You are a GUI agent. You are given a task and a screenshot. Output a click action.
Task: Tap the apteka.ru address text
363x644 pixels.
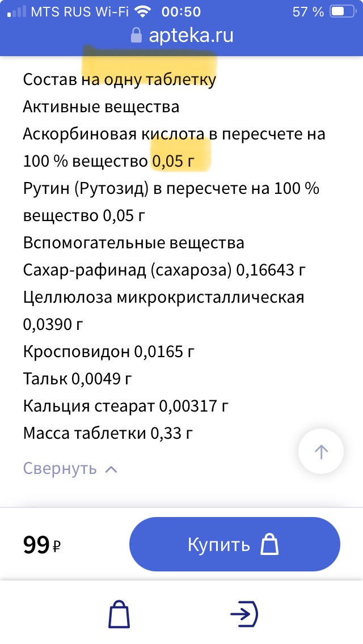(x=191, y=35)
